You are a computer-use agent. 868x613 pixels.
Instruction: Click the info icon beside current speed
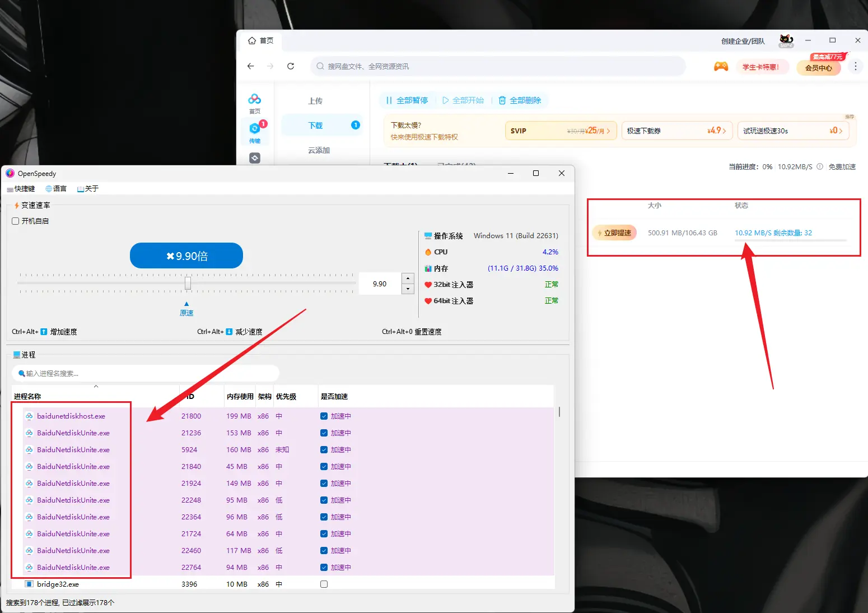point(820,167)
